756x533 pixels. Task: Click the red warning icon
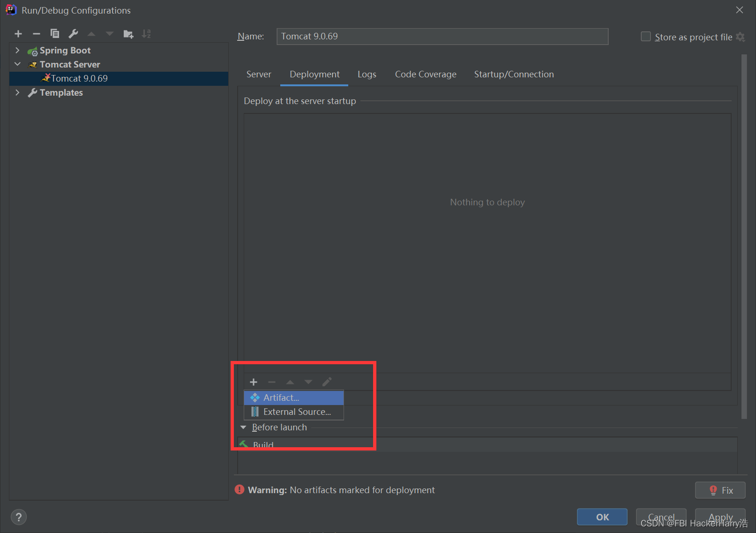240,490
